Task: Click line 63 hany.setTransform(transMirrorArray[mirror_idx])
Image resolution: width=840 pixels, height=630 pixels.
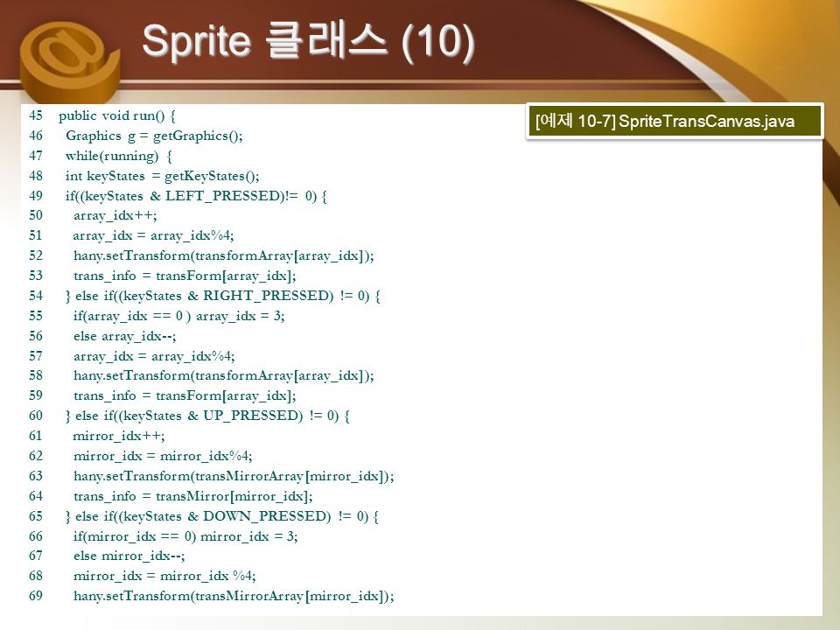Action: click(x=234, y=476)
